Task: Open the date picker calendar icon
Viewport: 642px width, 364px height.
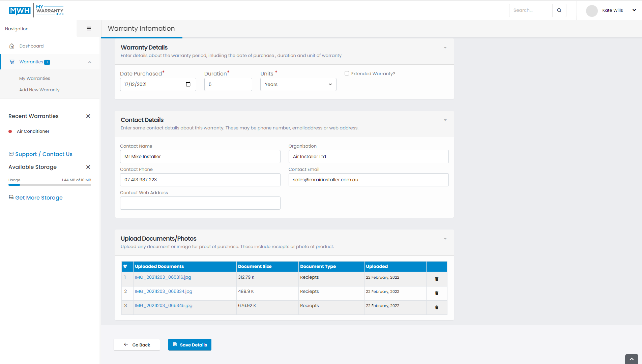Action: 188,84
